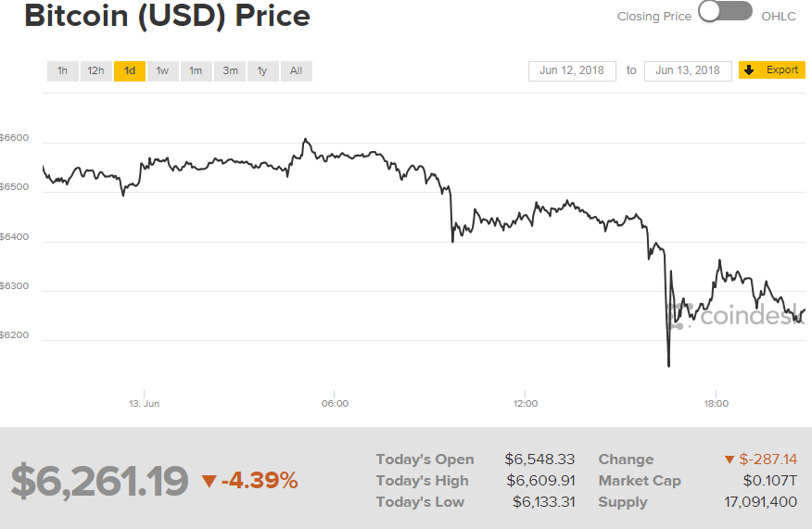Show All price history
This screenshot has height=529, width=812.
click(x=297, y=71)
